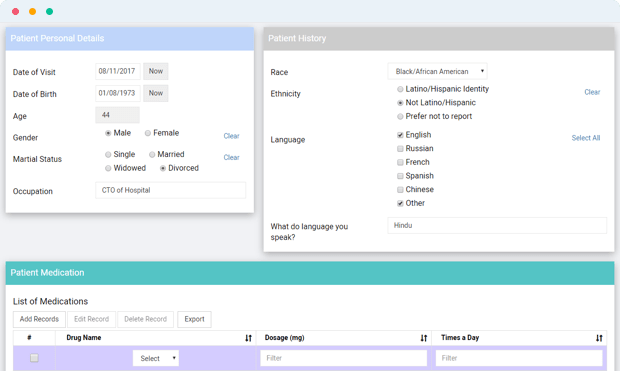This screenshot has height=371, width=620.
Task: Focus the Date of Visit field
Action: (x=118, y=71)
